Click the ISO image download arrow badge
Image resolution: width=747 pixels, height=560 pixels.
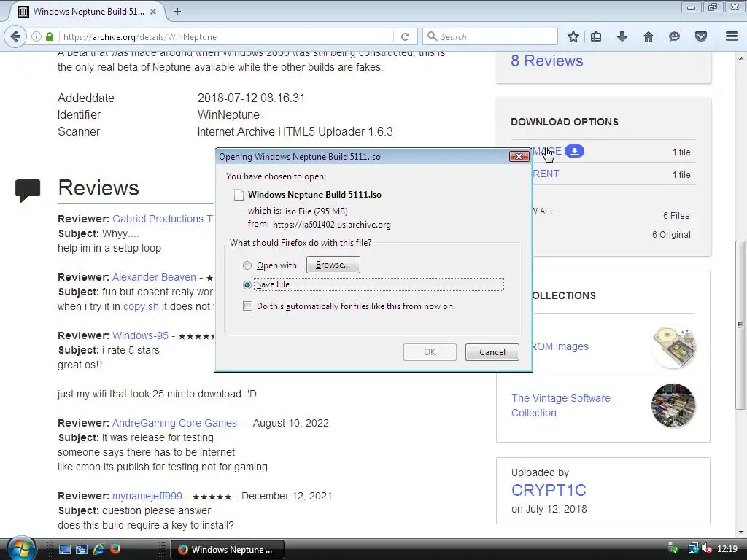click(x=575, y=151)
